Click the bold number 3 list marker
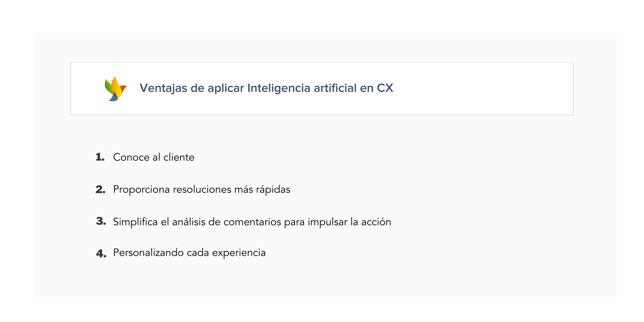The height and width of the screenshot is (322, 644). coord(101,221)
